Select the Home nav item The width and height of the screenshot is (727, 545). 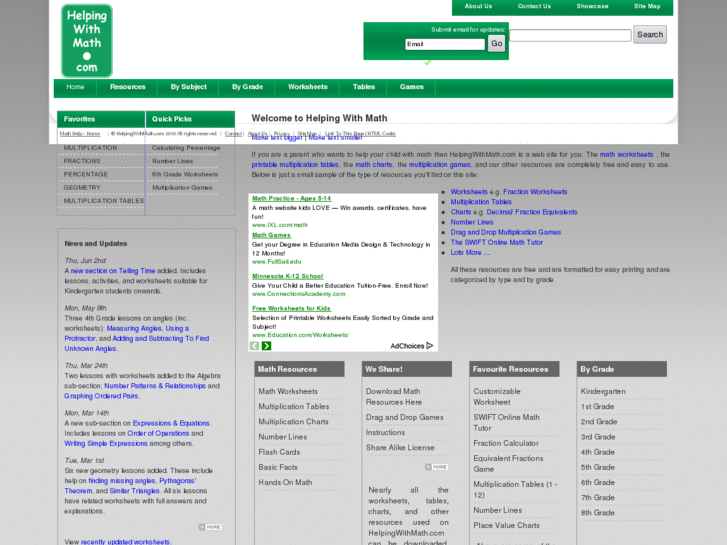tap(75, 87)
